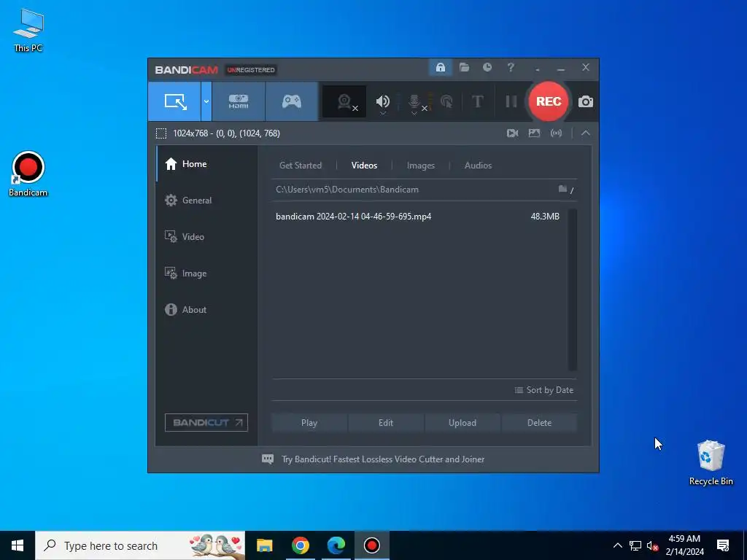Click the speaker volume level slider
The width and height of the screenshot is (747, 560).
pos(398,101)
